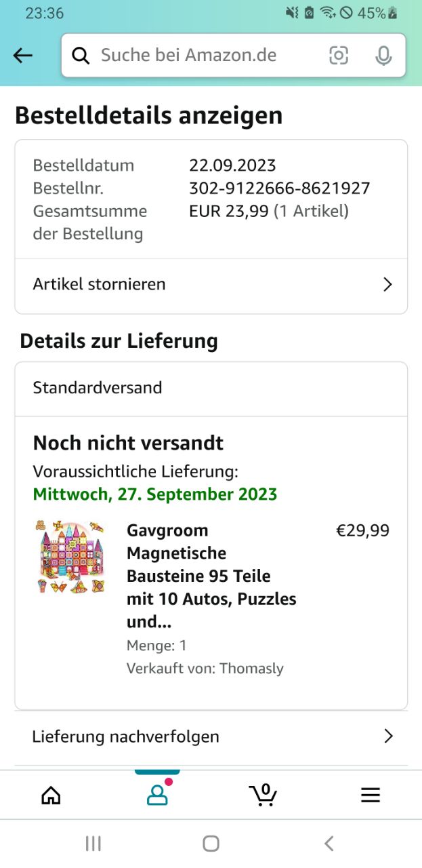Select the Artikel stornieren row
The width and height of the screenshot is (422, 868).
tap(211, 284)
